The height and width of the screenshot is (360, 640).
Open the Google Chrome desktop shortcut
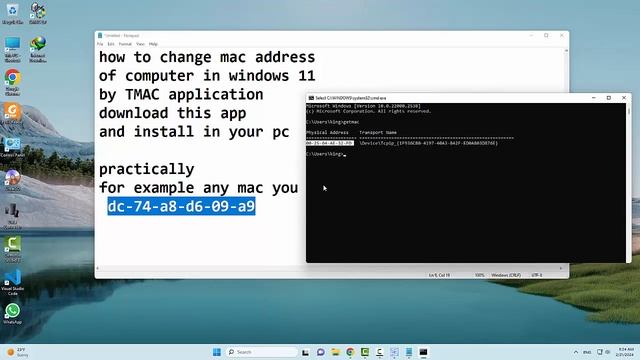(x=12, y=82)
